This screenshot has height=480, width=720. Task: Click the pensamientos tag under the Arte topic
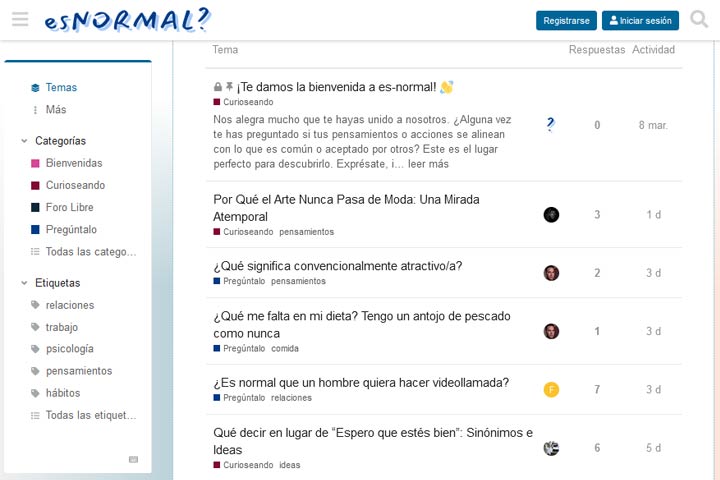click(306, 232)
